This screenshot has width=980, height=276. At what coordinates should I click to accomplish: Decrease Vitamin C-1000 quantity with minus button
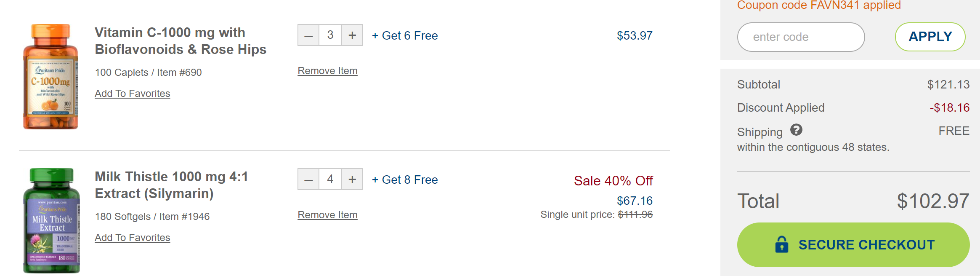308,35
